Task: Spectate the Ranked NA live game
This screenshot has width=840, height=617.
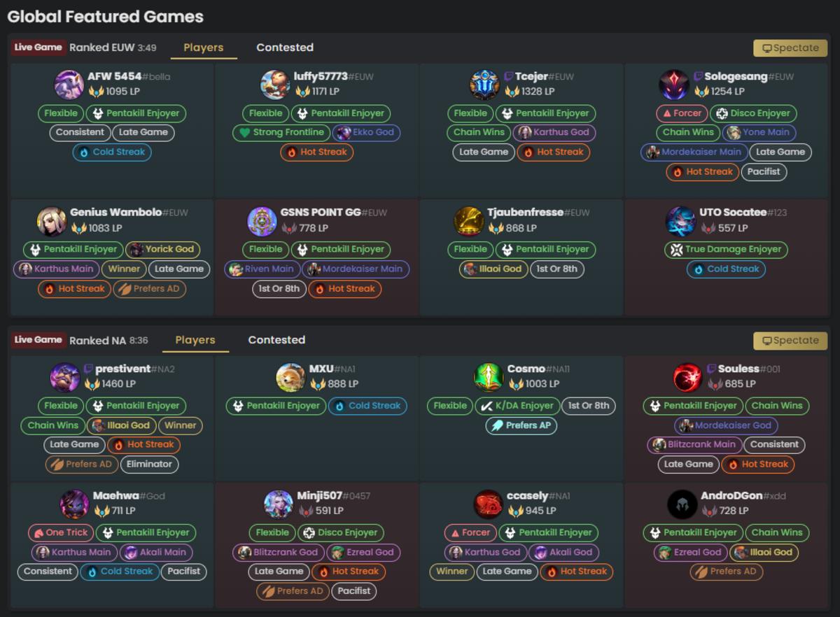Action: coord(790,340)
